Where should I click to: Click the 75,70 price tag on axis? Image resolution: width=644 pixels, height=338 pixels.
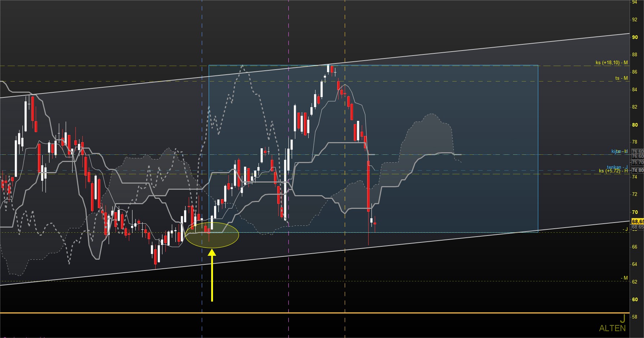point(638,163)
